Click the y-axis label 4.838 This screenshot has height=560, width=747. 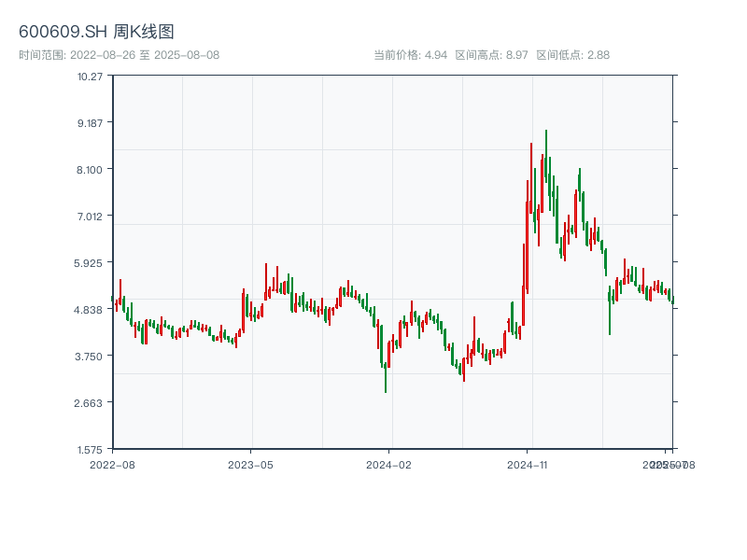88,310
